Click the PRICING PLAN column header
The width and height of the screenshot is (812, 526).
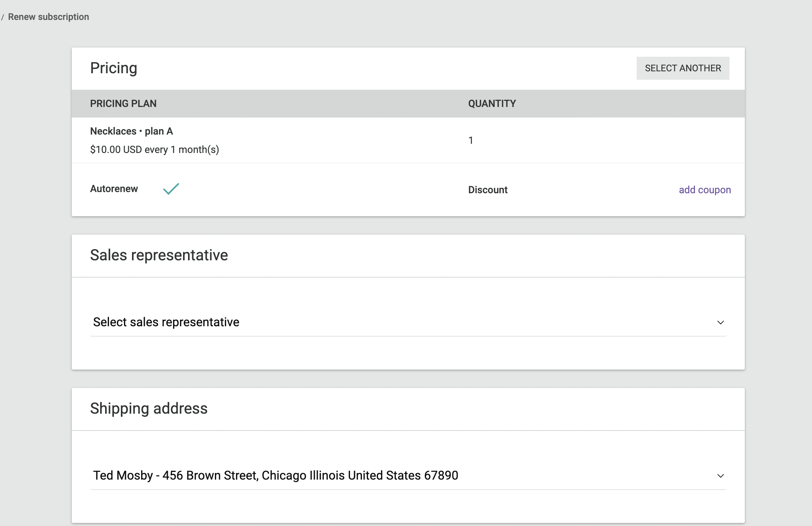pos(123,104)
